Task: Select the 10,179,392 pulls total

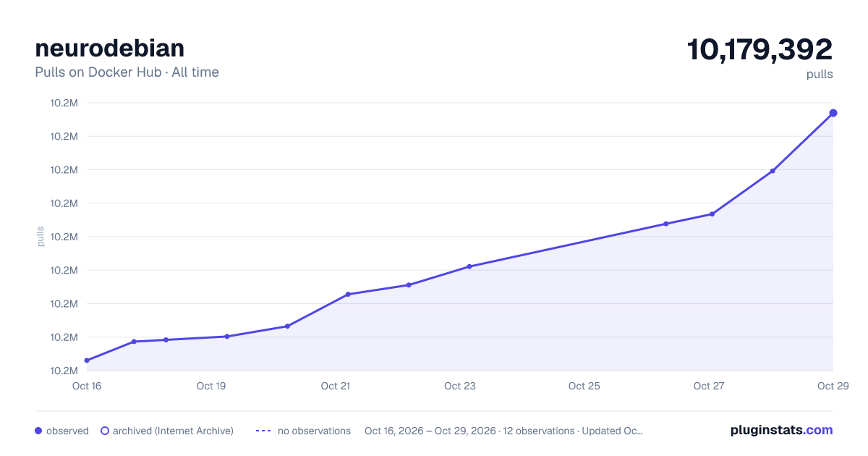Action: pyautogui.click(x=759, y=50)
